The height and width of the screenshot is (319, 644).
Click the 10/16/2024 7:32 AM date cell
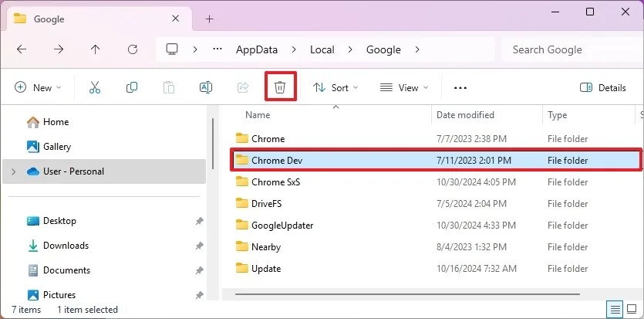point(476,269)
